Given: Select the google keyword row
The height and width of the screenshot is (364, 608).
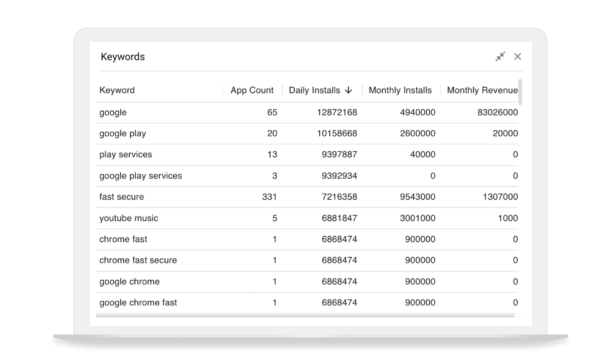Looking at the screenshot, I should click(113, 113).
